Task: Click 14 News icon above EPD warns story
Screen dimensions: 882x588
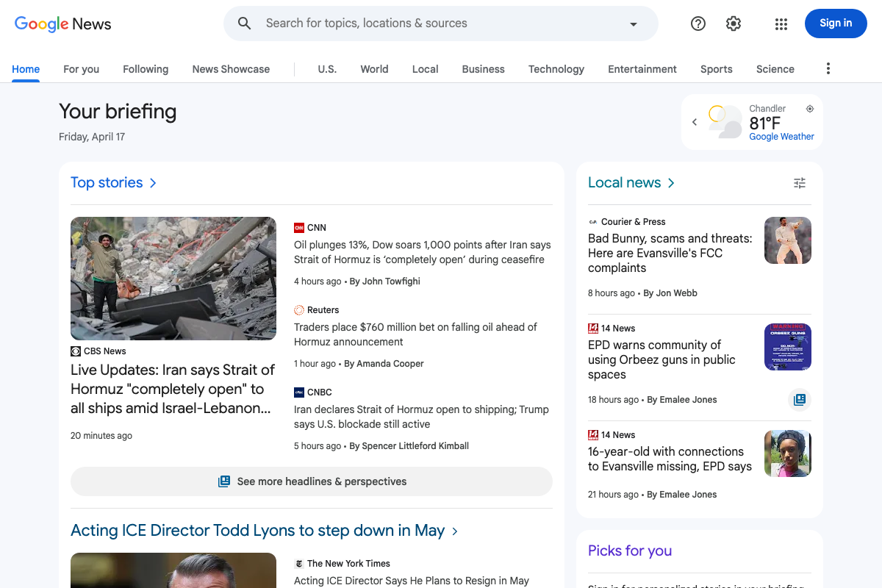Action: (x=593, y=329)
